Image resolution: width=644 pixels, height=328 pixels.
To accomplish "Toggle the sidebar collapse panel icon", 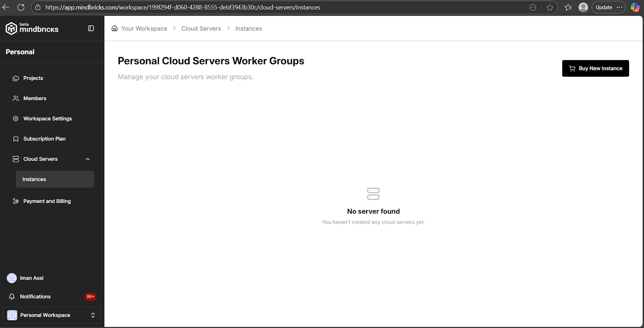I will tap(91, 29).
